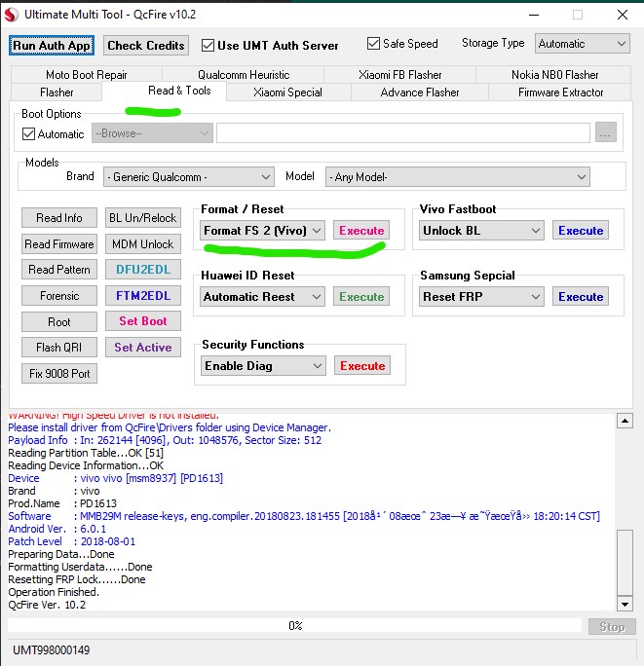Click the 'Operation Finished.' log line
The image size is (644, 666).
[x=54, y=592]
